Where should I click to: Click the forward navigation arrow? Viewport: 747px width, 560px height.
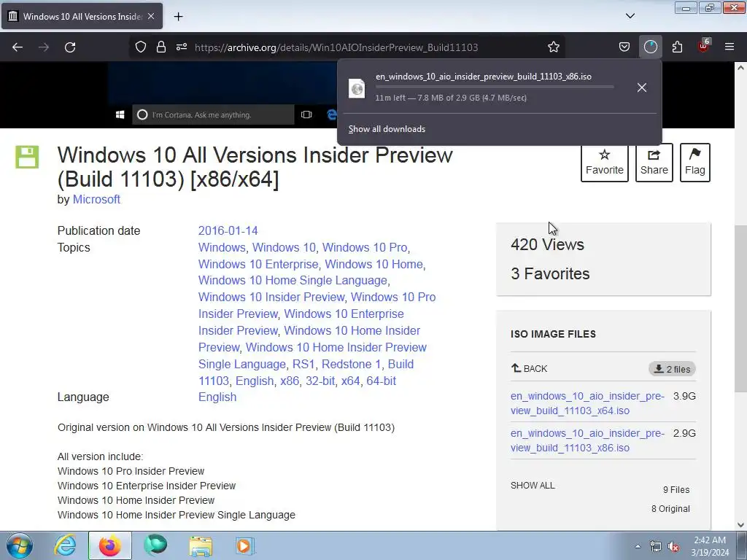[44, 47]
